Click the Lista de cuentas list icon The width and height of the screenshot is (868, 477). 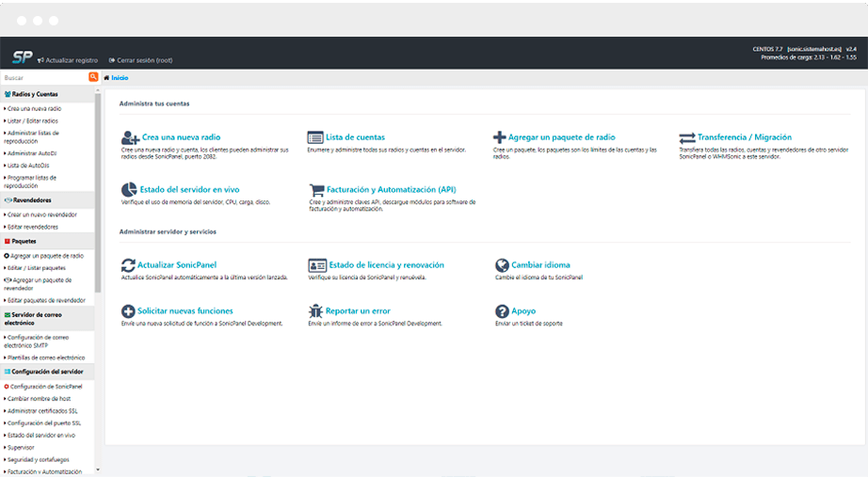pyautogui.click(x=315, y=137)
